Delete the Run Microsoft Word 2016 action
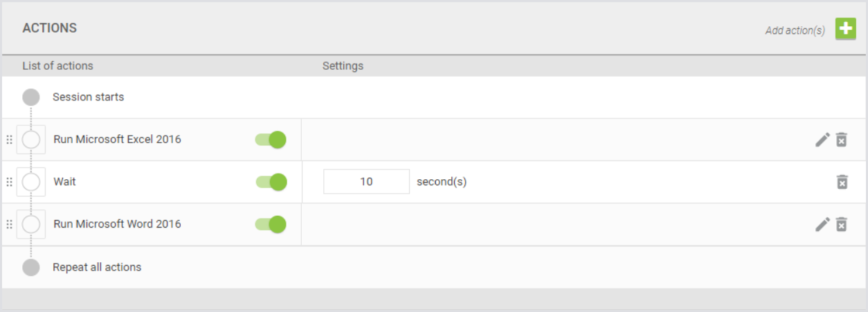 click(842, 224)
